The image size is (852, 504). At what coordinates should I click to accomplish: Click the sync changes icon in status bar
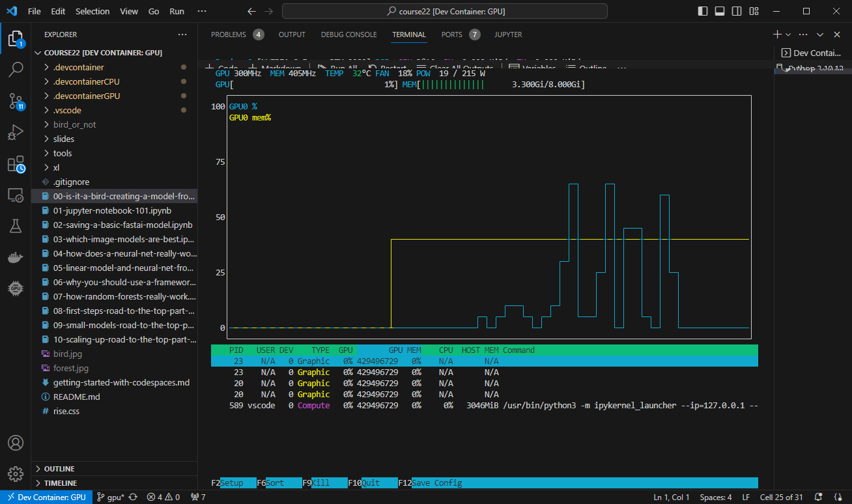(133, 497)
